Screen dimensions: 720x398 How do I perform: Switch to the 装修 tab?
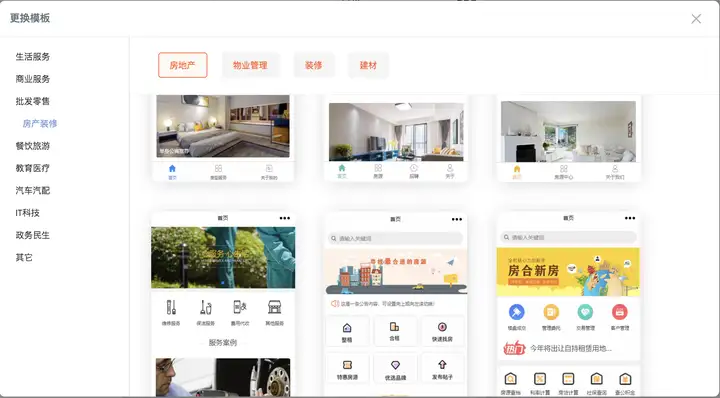click(314, 65)
